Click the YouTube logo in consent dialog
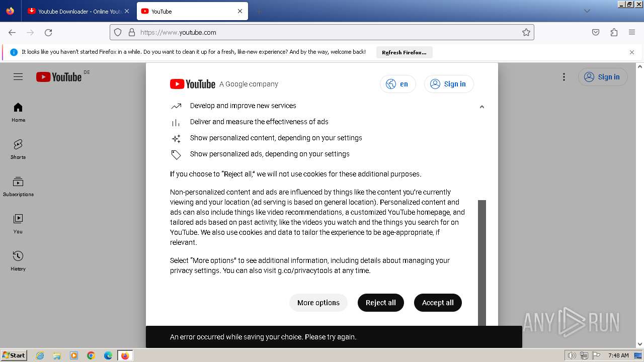 pyautogui.click(x=193, y=84)
